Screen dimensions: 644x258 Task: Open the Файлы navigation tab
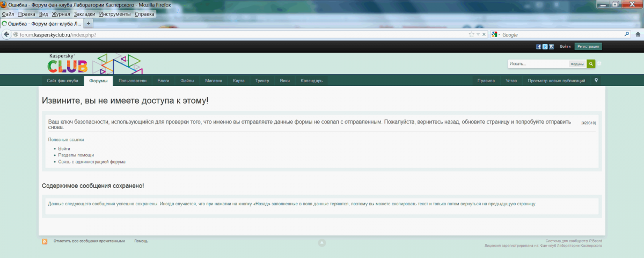coord(187,81)
